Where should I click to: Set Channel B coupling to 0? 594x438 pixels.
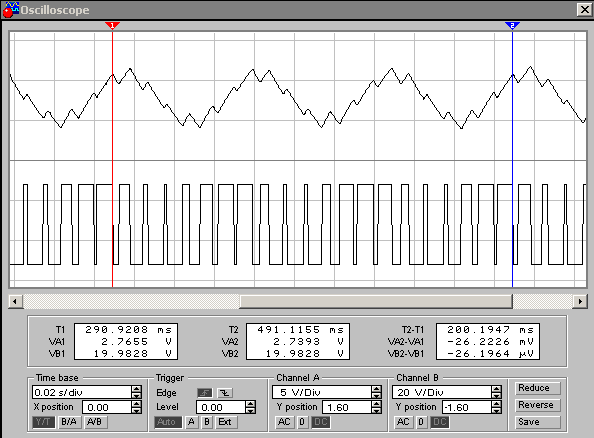click(x=421, y=422)
